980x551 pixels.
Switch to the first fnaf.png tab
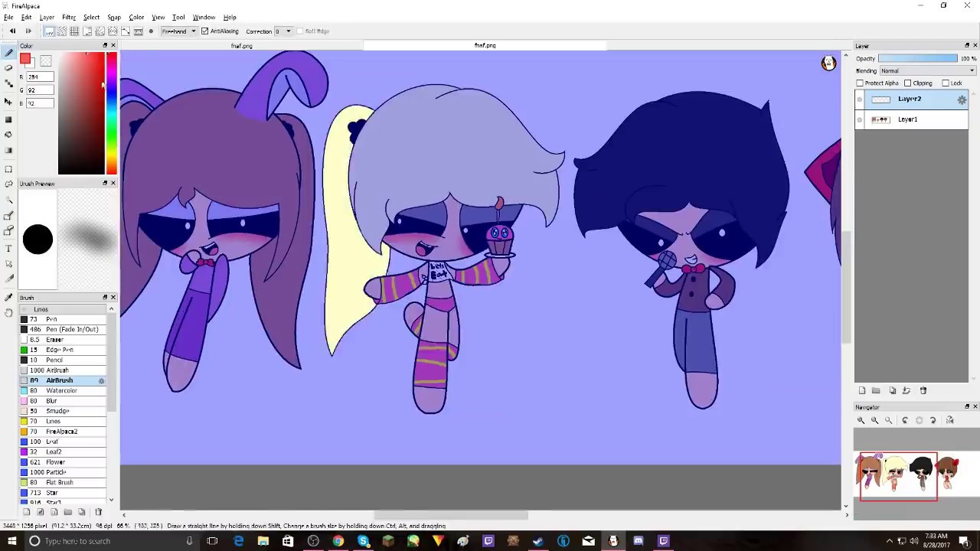pos(242,46)
